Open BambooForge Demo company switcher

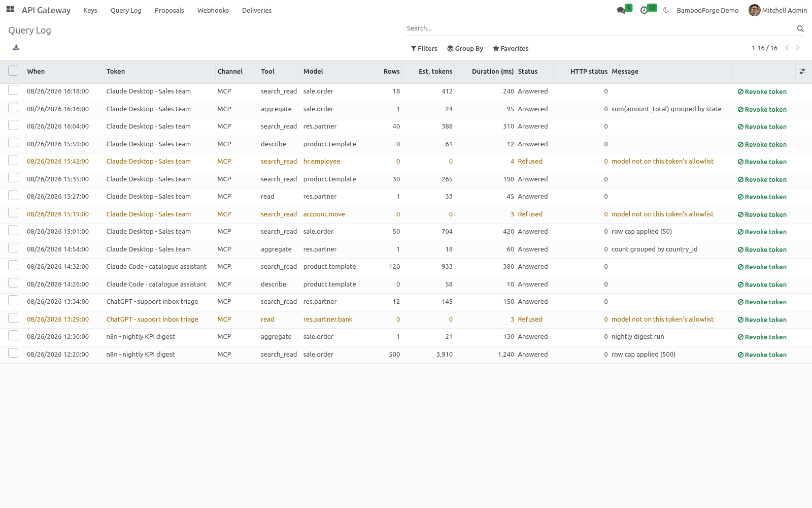[x=707, y=10]
